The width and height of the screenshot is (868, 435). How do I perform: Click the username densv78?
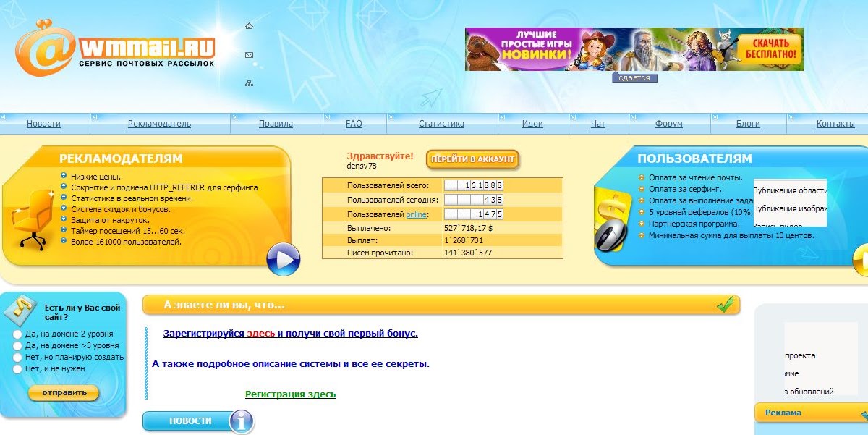coord(362,166)
